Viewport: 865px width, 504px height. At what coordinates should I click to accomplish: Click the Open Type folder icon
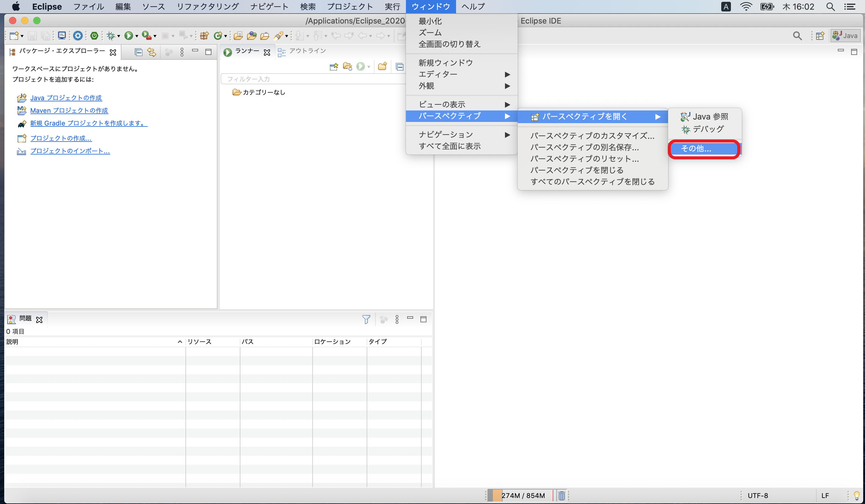click(238, 35)
